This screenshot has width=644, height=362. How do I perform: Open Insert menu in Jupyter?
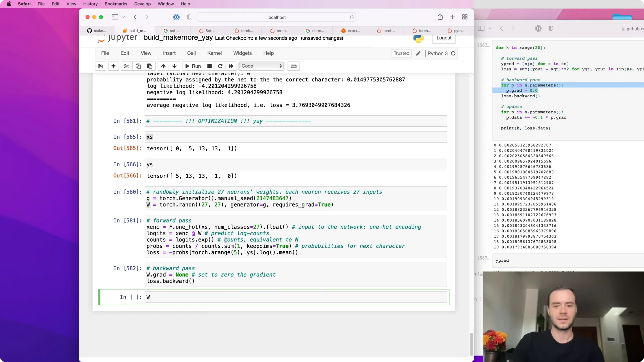click(x=169, y=53)
